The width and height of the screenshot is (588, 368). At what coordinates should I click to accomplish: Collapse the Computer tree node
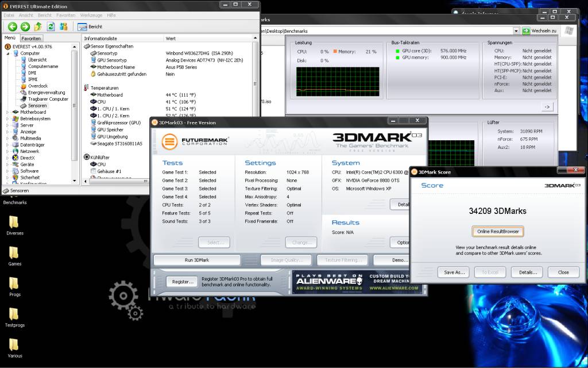8,53
